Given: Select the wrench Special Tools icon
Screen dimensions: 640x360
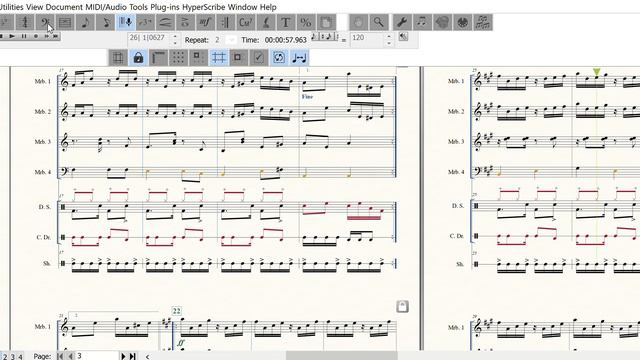Looking at the screenshot, I should click(x=402, y=22).
